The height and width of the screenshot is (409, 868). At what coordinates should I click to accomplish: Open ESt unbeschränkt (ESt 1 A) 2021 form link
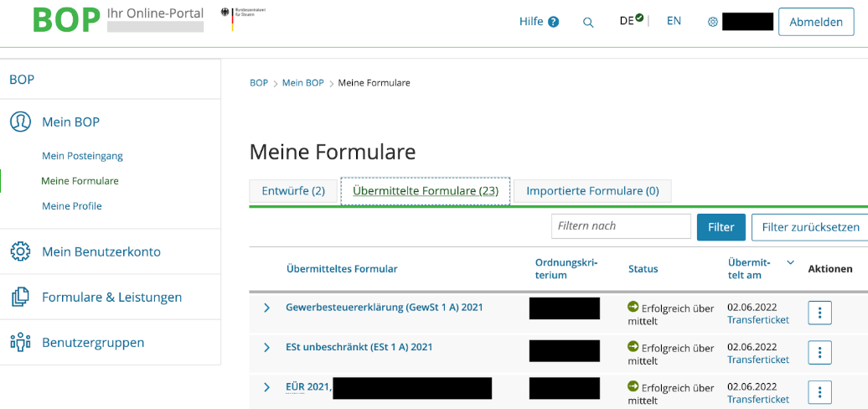[359, 347]
